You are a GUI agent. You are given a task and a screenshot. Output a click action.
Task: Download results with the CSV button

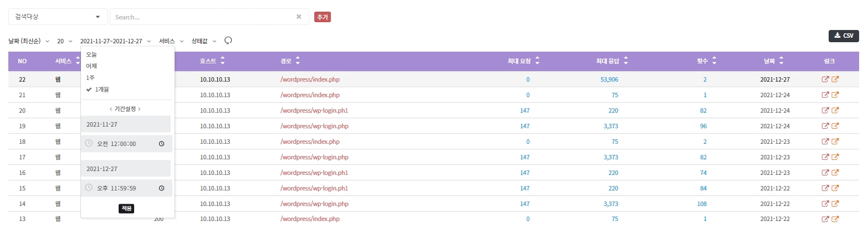843,36
